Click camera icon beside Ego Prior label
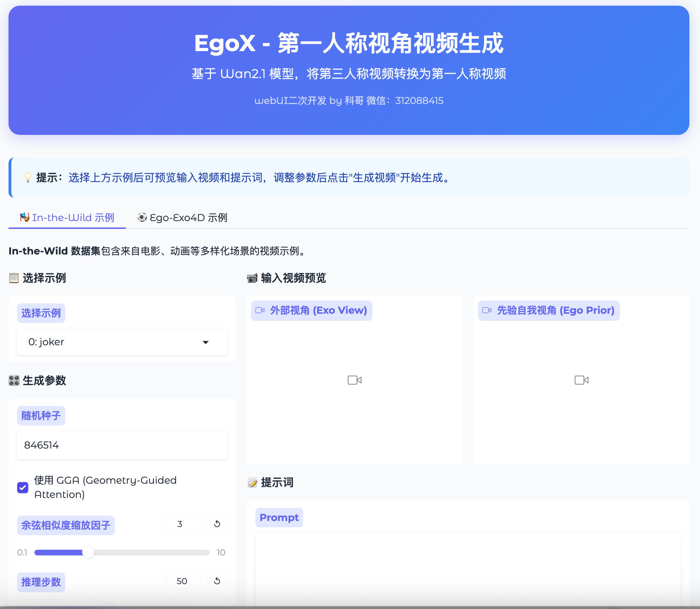Screen dimensions: 700x609 (x=487, y=311)
